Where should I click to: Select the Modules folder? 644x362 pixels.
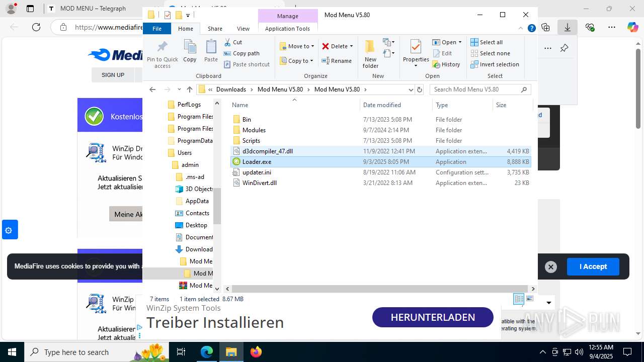pyautogui.click(x=381, y=130)
